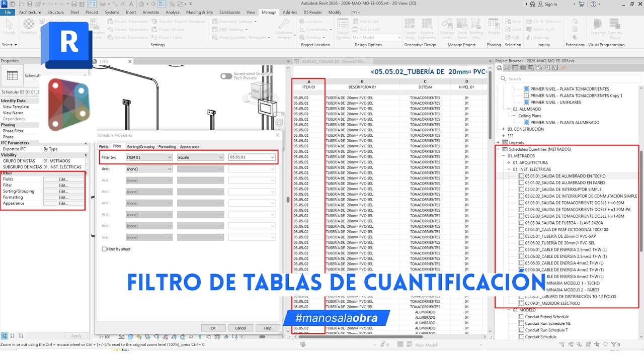This screenshot has width=644, height=362.
Task: Expand the Select panel dropdown in ribbon
Action: pyautogui.click(x=10, y=45)
